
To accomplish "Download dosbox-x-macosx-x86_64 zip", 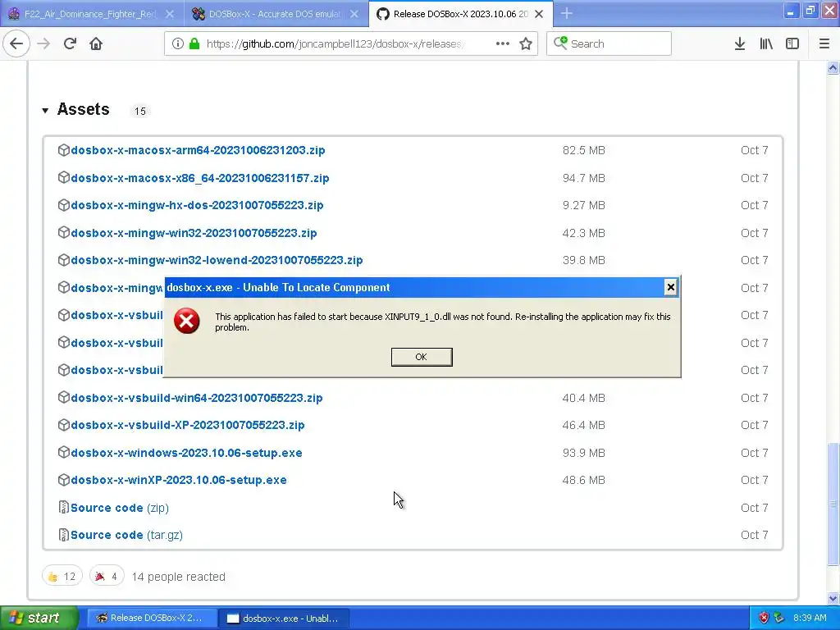I will click(x=200, y=178).
